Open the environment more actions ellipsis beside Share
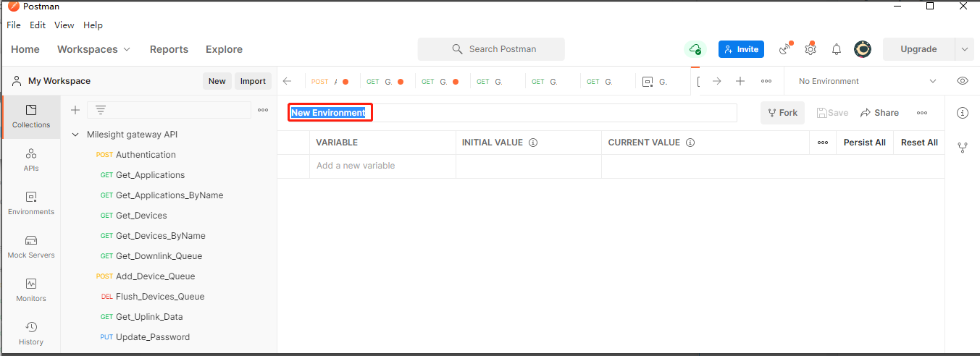The image size is (980, 356). pos(922,113)
